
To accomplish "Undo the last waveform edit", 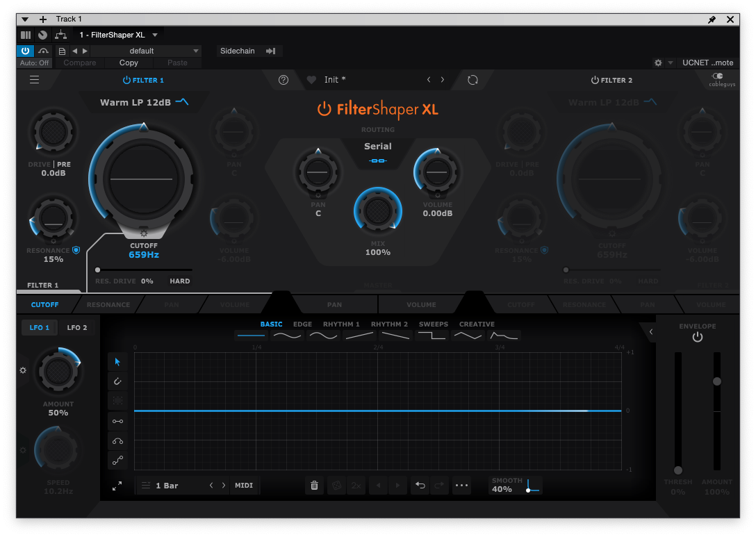I will point(420,486).
